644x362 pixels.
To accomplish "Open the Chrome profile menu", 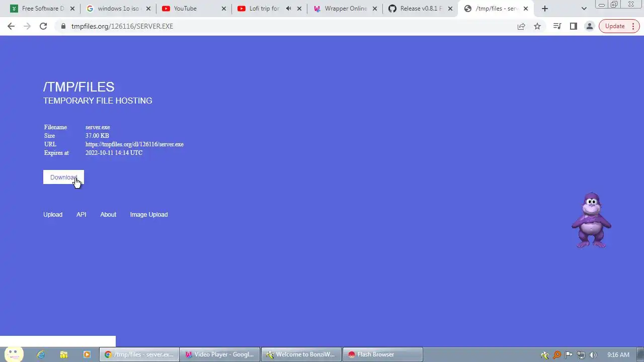I will pos(589,26).
